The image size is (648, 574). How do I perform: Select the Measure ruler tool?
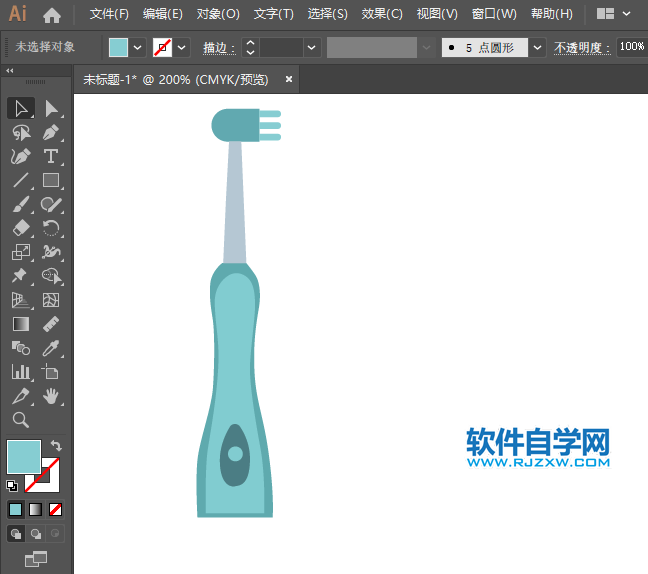click(51, 324)
